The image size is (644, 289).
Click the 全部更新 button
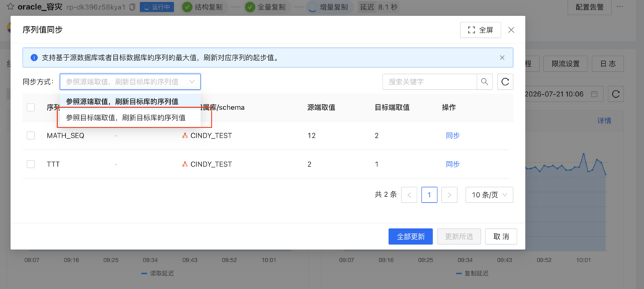(411, 236)
